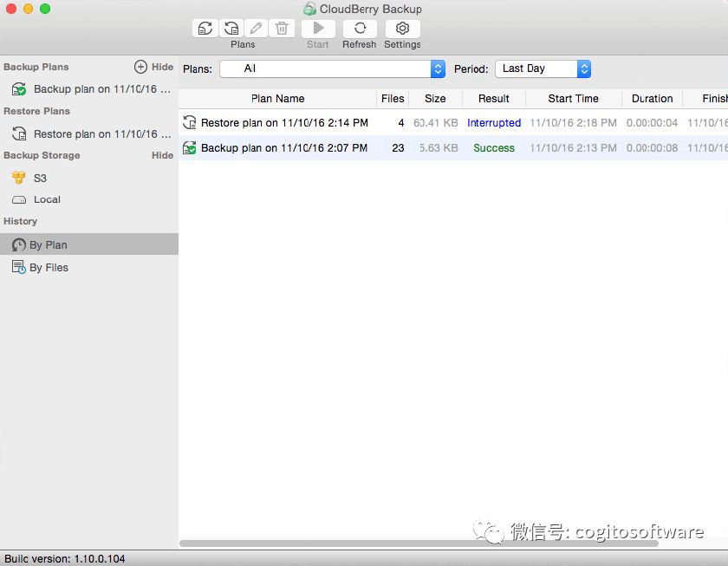
Task: Sort by Files column header
Action: [393, 99]
